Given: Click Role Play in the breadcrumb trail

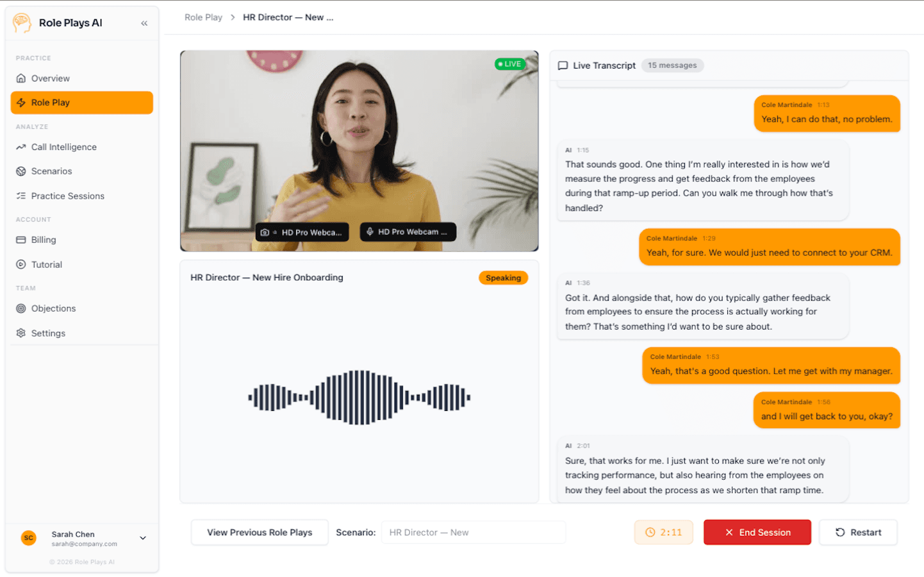Looking at the screenshot, I should [203, 17].
